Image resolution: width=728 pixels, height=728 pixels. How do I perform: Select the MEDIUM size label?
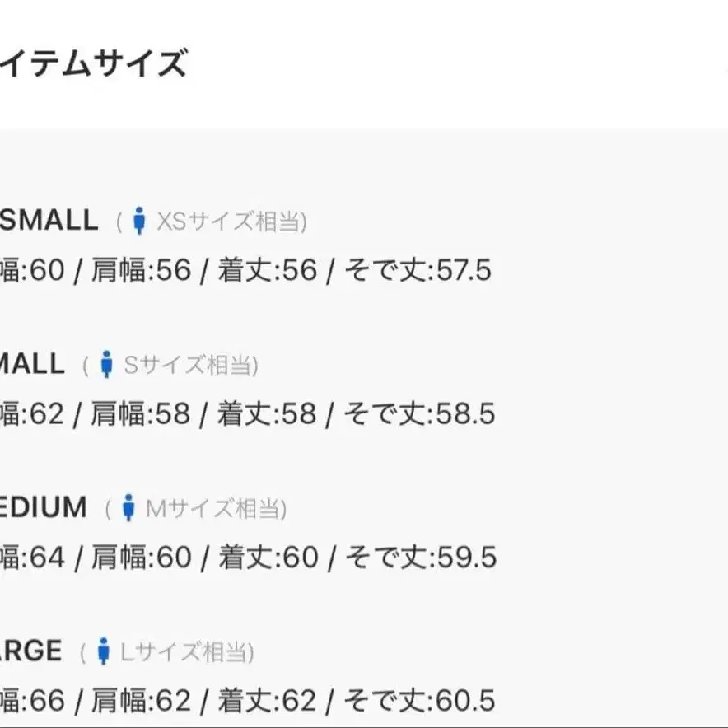click(43, 507)
